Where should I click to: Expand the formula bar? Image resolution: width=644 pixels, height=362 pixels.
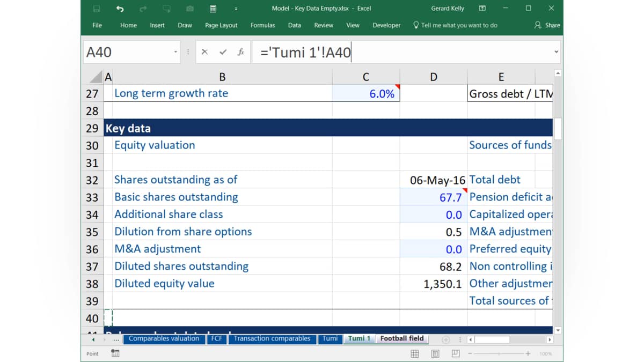point(556,52)
